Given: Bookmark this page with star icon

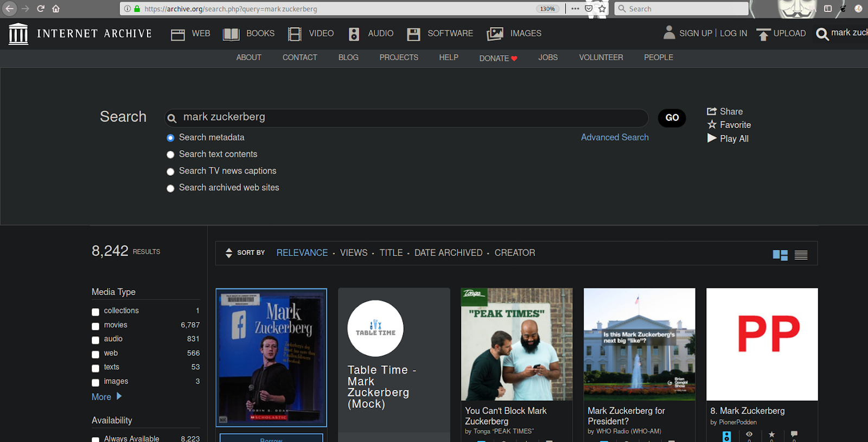Looking at the screenshot, I should [602, 9].
